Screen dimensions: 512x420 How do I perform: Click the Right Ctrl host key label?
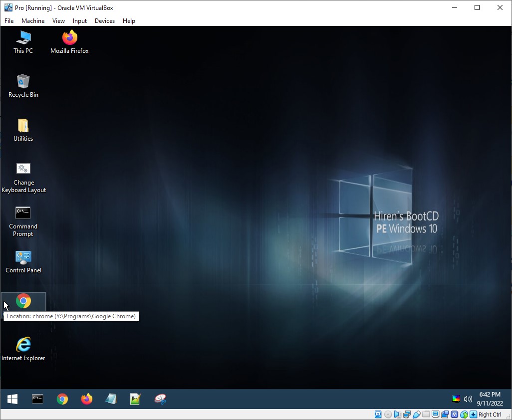[x=490, y=415]
